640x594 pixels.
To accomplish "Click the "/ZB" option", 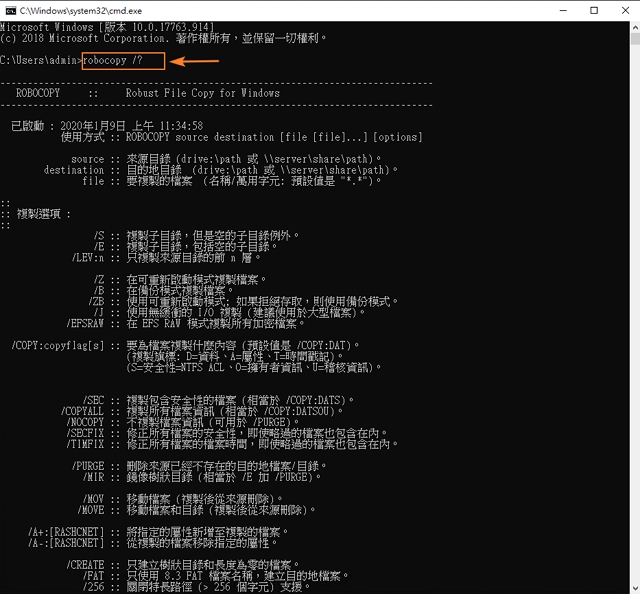I will pos(96,302).
